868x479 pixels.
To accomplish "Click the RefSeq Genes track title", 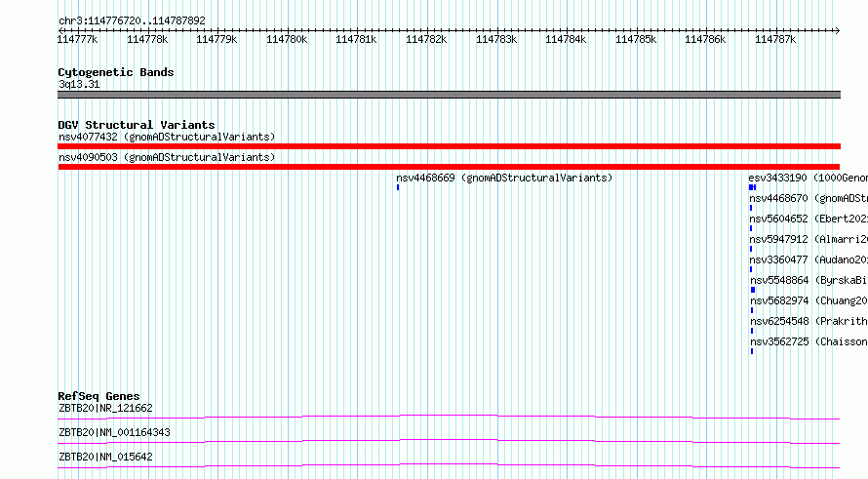I will 99,396.
